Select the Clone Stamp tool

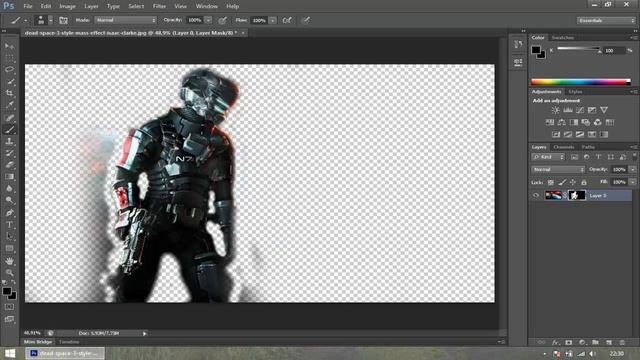point(9,142)
